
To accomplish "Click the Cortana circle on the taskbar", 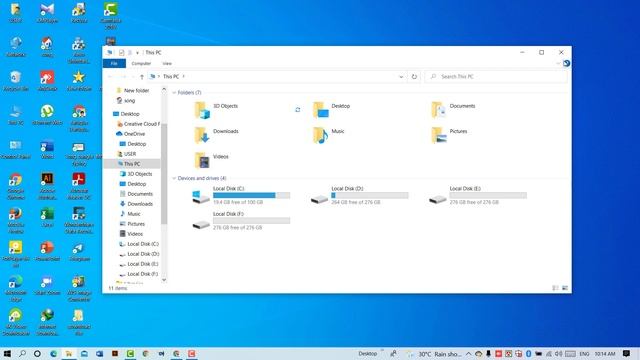I will pos(37,353).
